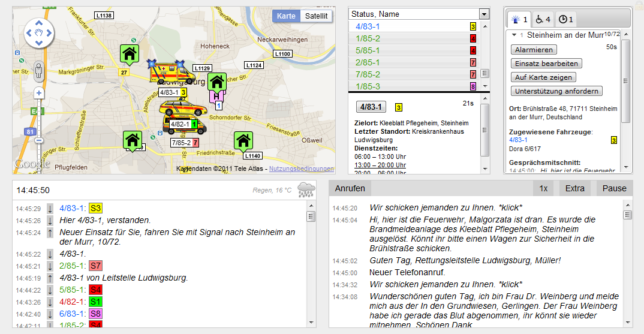Pan the map up with the arrow control

coord(39,23)
